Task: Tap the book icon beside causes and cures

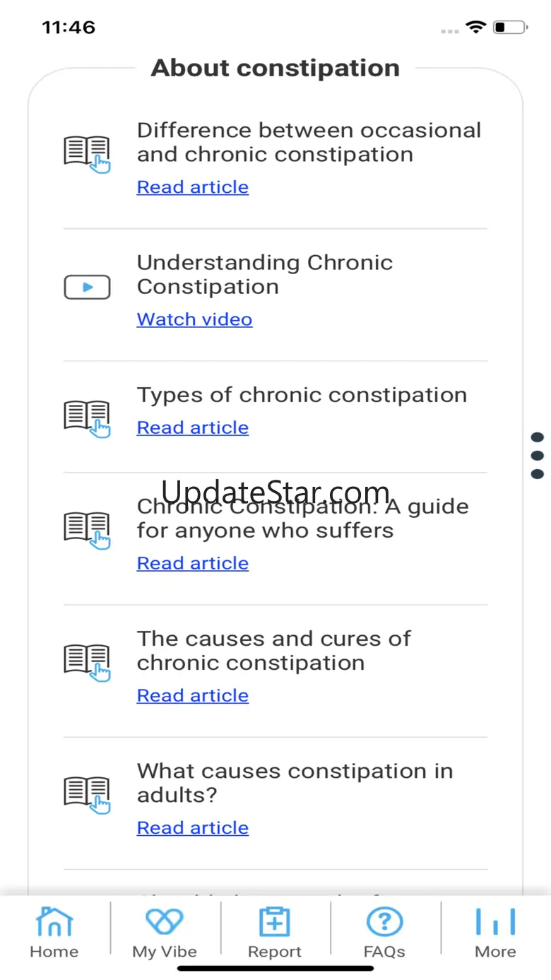Action: [88, 662]
